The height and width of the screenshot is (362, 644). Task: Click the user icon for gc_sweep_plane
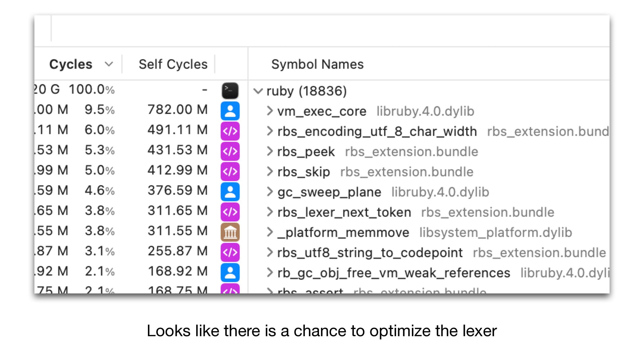230,192
